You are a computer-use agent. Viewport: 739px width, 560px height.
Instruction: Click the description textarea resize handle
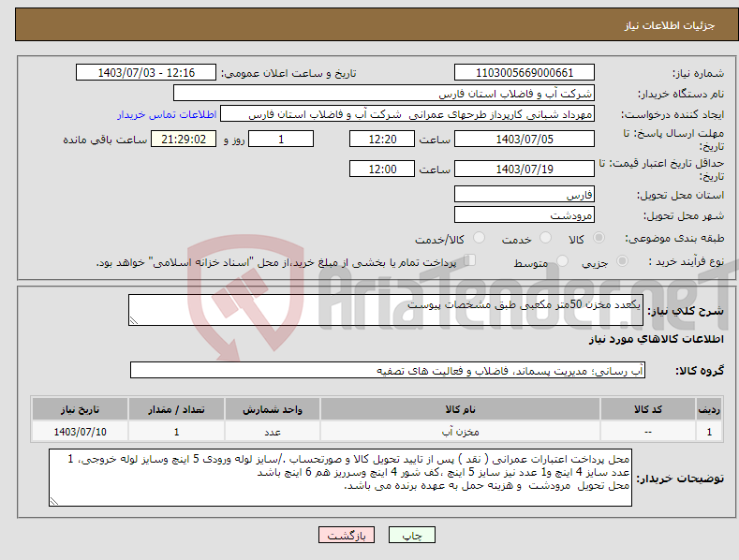134,320
